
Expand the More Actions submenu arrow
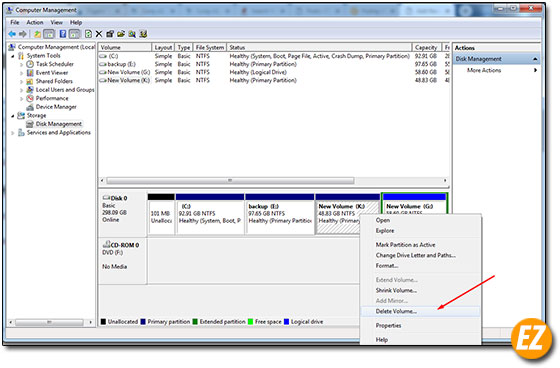(535, 70)
